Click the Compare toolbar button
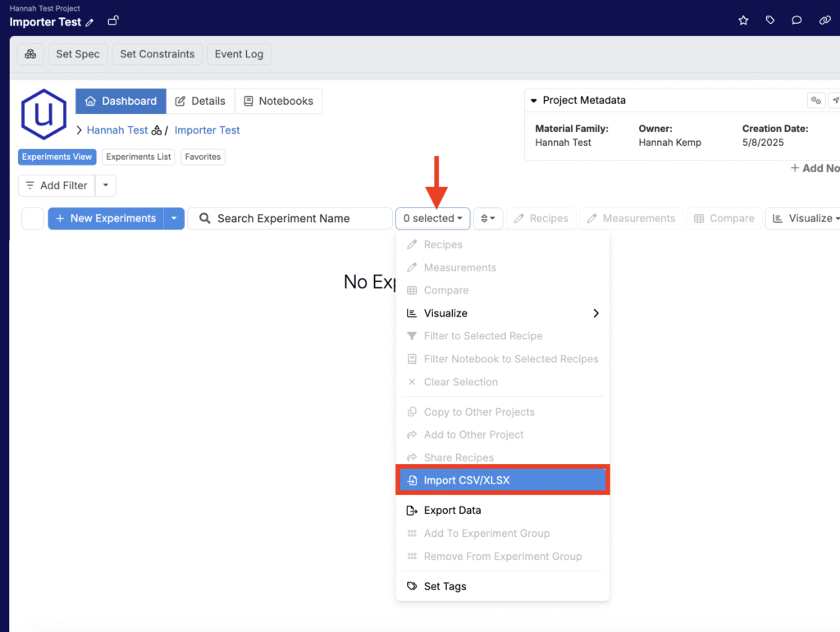The width and height of the screenshot is (840, 632). [724, 218]
